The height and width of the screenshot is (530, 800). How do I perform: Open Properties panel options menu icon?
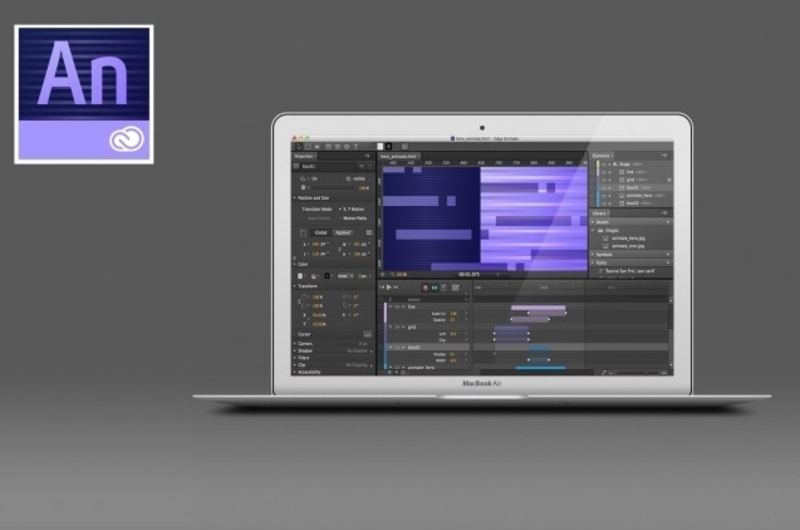point(366,156)
